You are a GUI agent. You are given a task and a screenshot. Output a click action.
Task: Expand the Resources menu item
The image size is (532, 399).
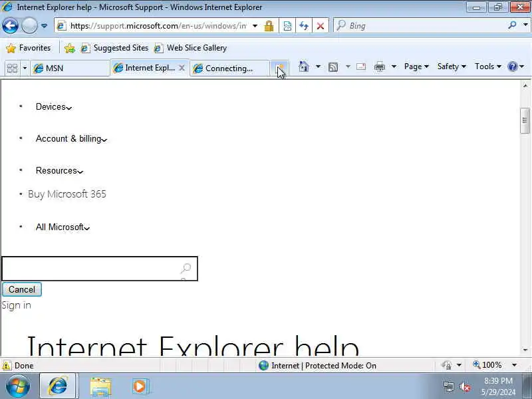click(59, 171)
